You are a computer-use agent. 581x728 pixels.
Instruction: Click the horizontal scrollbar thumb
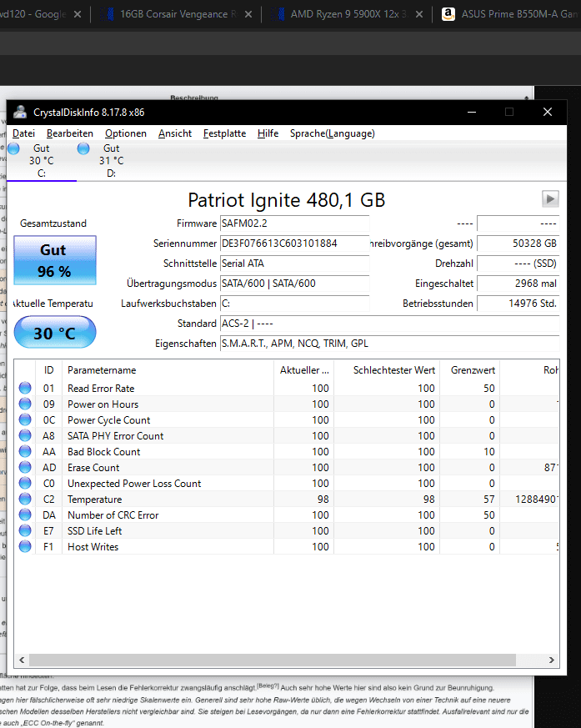(x=273, y=660)
